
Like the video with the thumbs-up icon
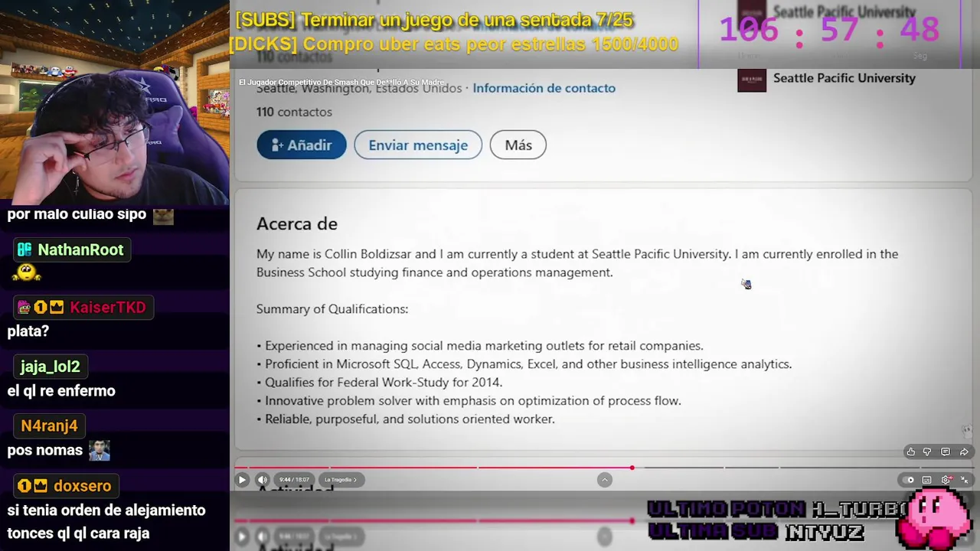tap(911, 452)
